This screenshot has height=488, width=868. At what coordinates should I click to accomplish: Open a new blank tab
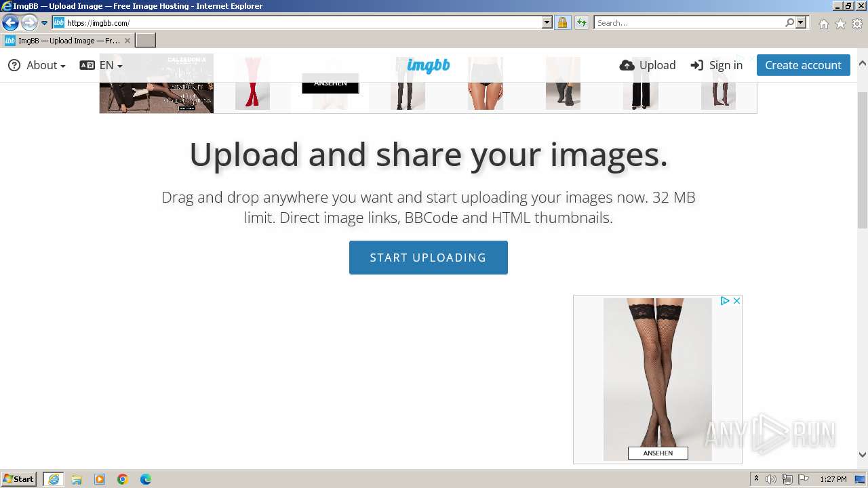[x=146, y=41]
